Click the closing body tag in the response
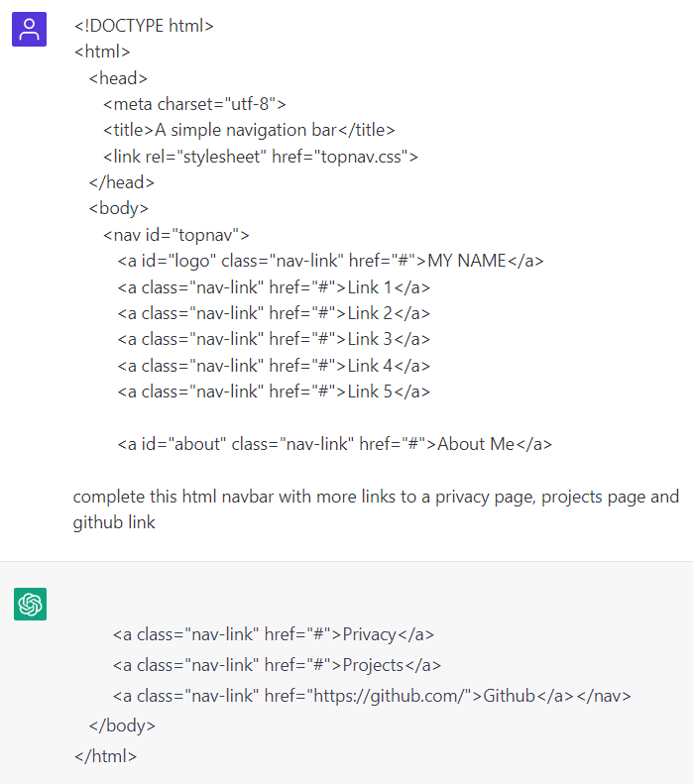 tap(122, 726)
